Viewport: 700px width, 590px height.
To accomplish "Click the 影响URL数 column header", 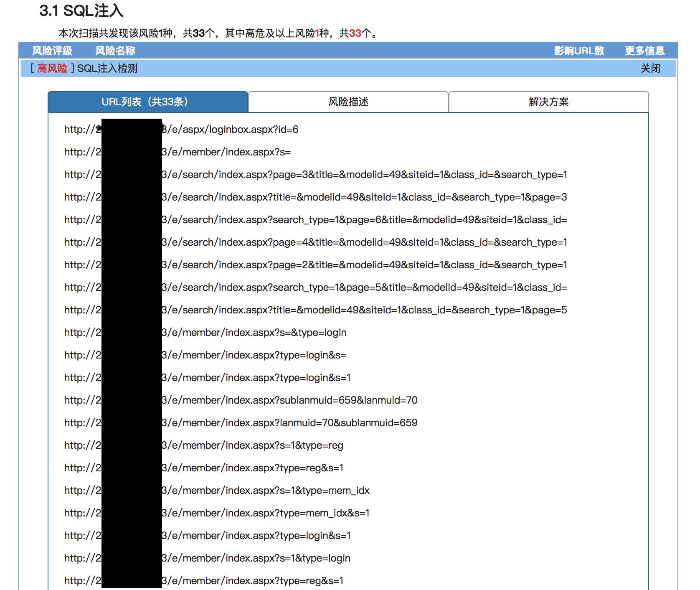I will point(579,51).
